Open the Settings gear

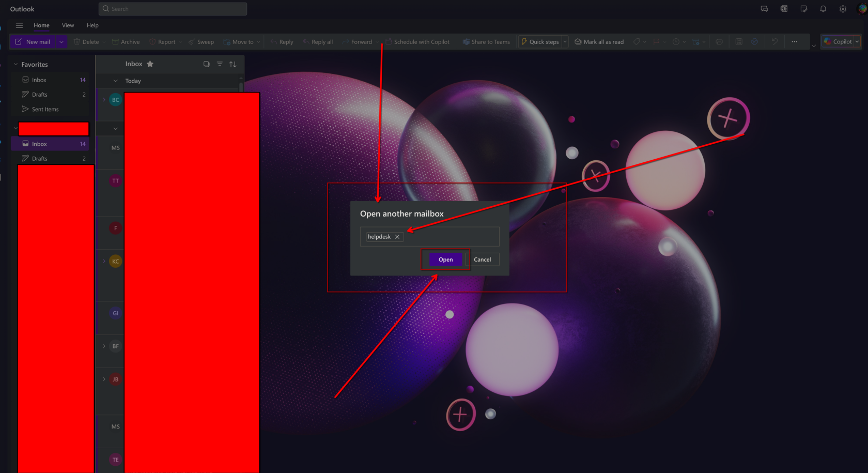click(843, 9)
